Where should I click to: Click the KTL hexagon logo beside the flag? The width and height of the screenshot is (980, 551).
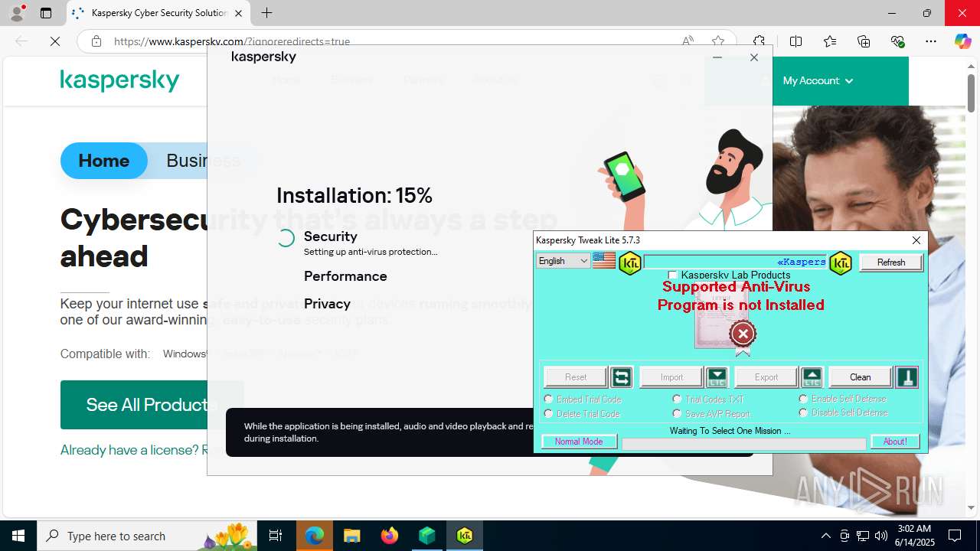coord(630,262)
